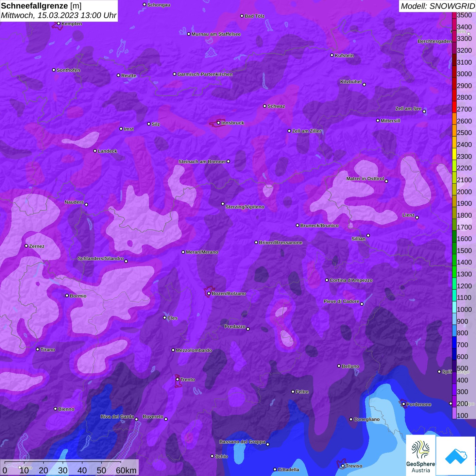
Task: Click the Bruneck/Brunico label
Action: tap(319, 225)
